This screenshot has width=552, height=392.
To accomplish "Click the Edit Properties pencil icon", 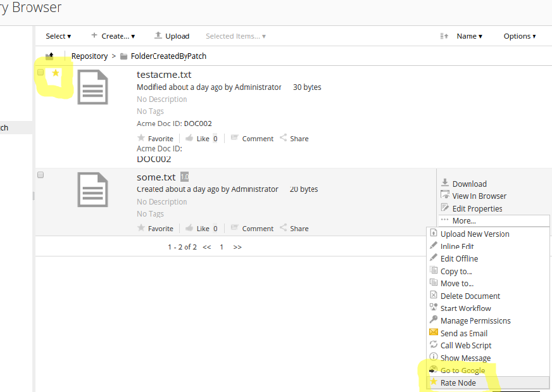I will 446,208.
